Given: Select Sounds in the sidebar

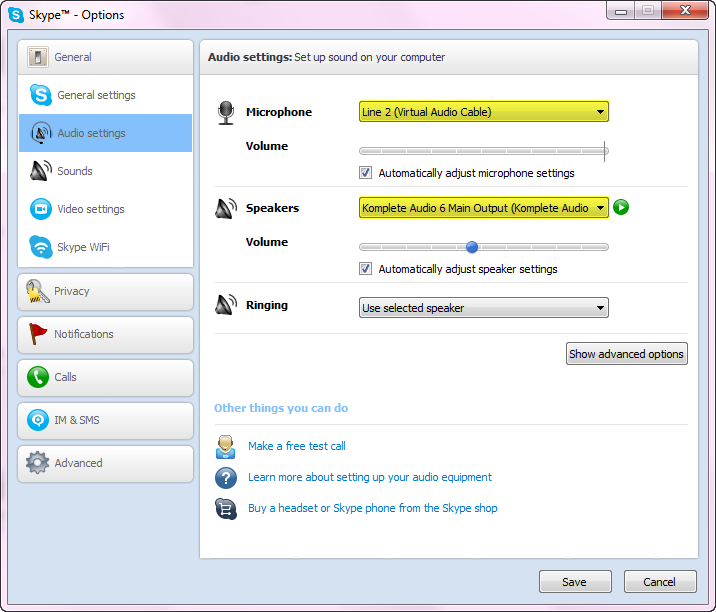Looking at the screenshot, I should point(105,171).
